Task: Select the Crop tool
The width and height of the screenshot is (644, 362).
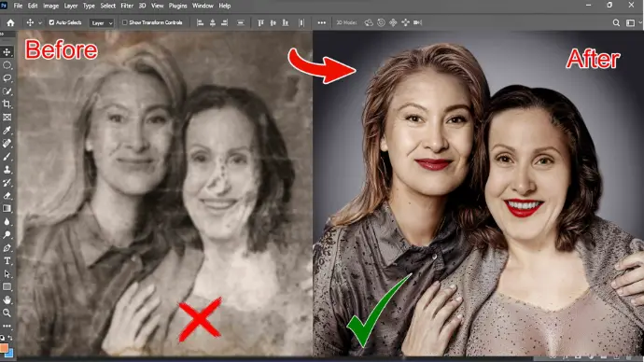Action: 7,104
